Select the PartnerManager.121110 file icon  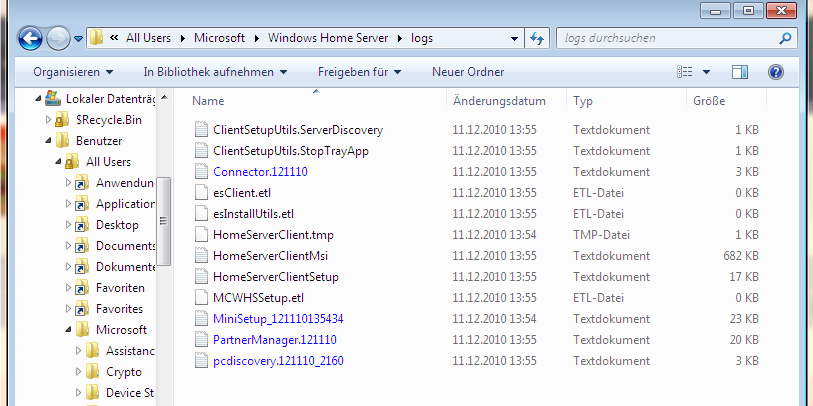(201, 340)
